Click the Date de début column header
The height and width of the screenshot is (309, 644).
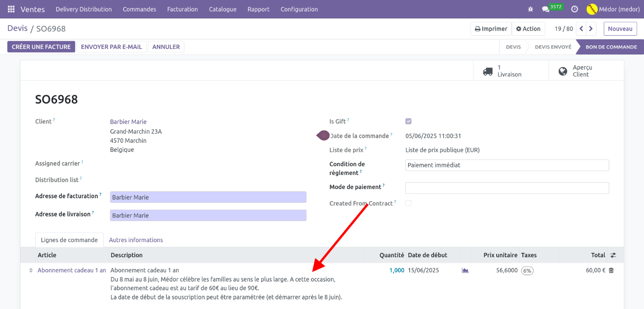[428, 255]
